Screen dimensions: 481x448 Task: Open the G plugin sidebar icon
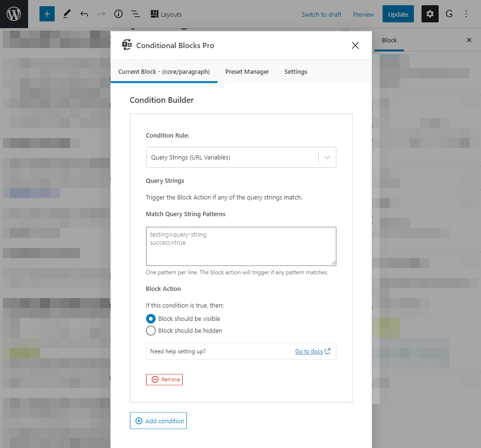tap(449, 14)
